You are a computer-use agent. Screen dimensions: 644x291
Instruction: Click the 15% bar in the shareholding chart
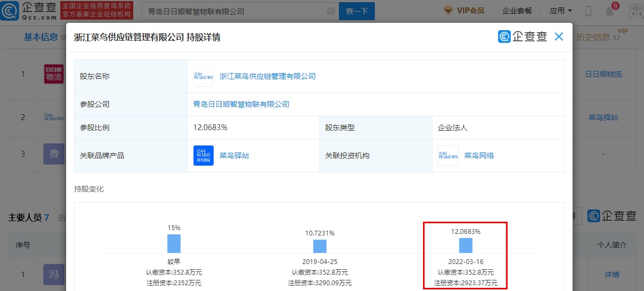click(x=174, y=243)
